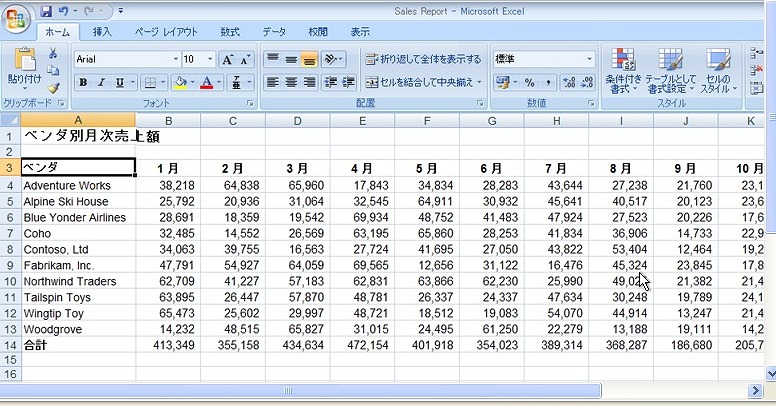Screen dimensions: 776x406
Task: Toggle bold formatting
Action: click(x=83, y=83)
